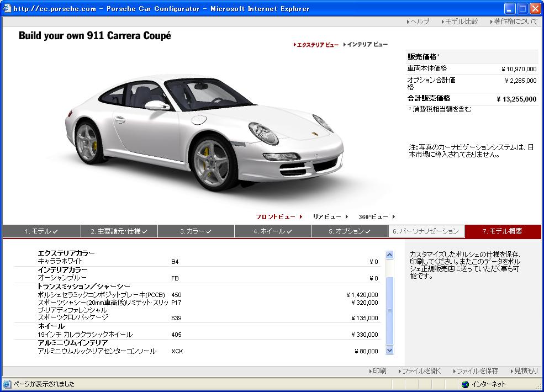
Task: Switch to インテリアビュー interior view
Action: (x=366, y=44)
